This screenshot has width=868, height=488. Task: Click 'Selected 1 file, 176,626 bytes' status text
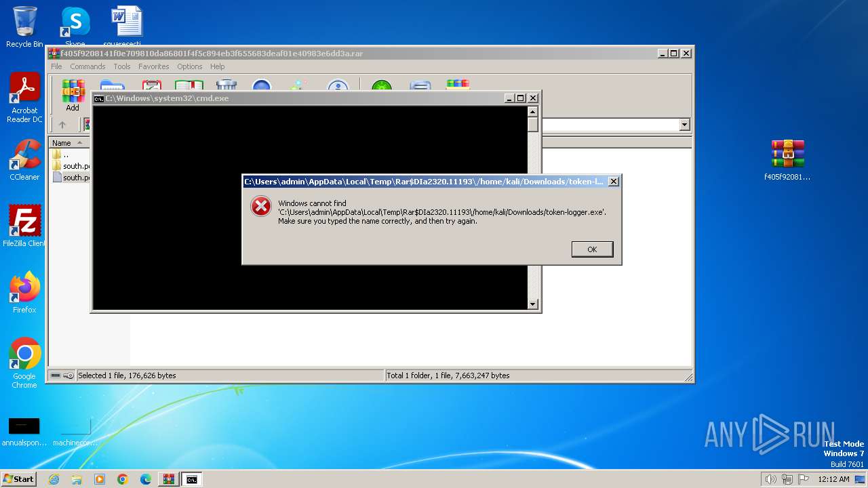coord(127,375)
